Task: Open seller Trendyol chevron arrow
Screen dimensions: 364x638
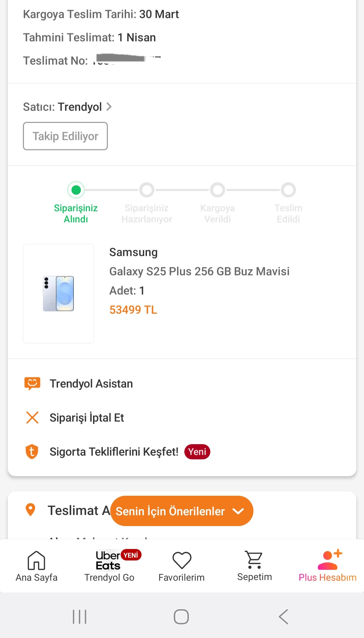Action: (109, 107)
